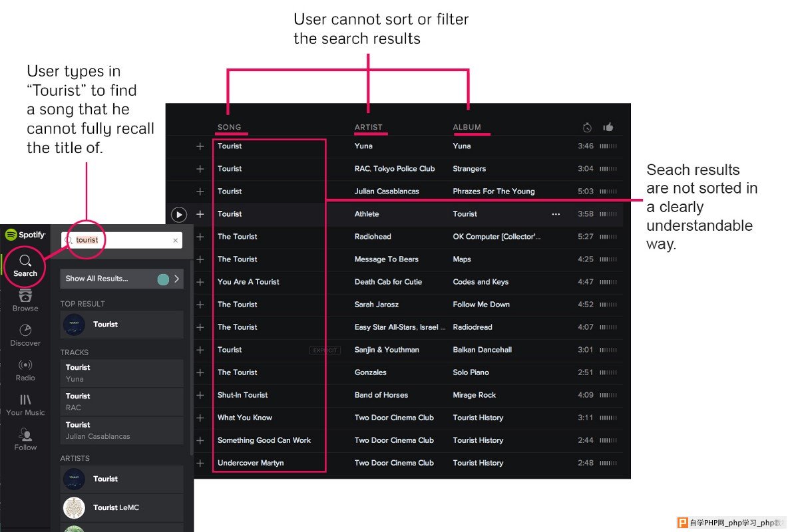The image size is (790, 532).
Task: Click the Spotify logo
Action: [25, 235]
